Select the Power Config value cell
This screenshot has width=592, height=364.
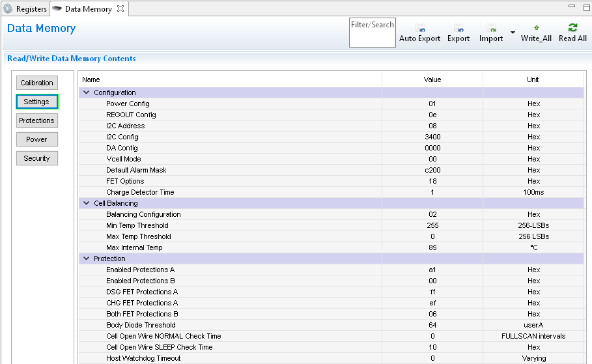tap(432, 104)
